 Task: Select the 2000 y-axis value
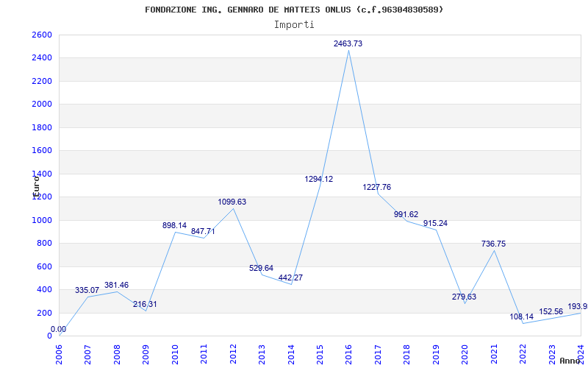pyautogui.click(x=42, y=105)
